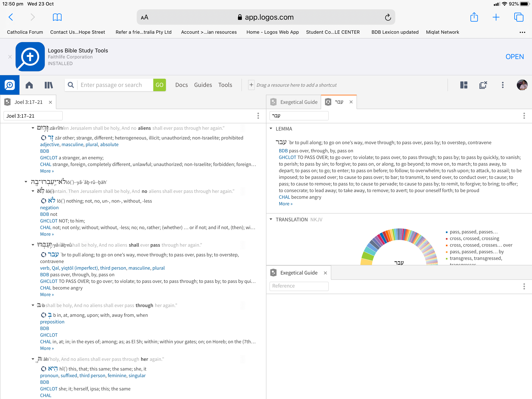The width and height of the screenshot is (532, 399).
Task: Close the lower Exegetical Guide tab
Action: (325, 273)
